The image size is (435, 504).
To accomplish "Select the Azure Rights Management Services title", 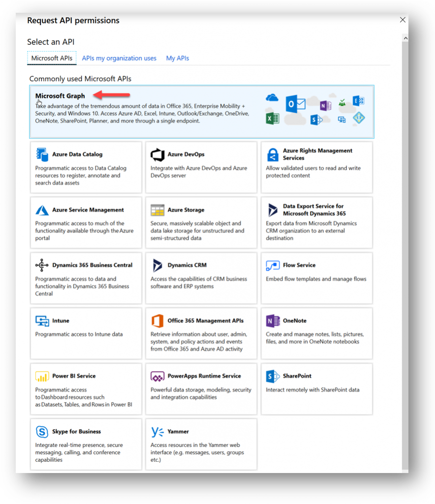I will (317, 154).
